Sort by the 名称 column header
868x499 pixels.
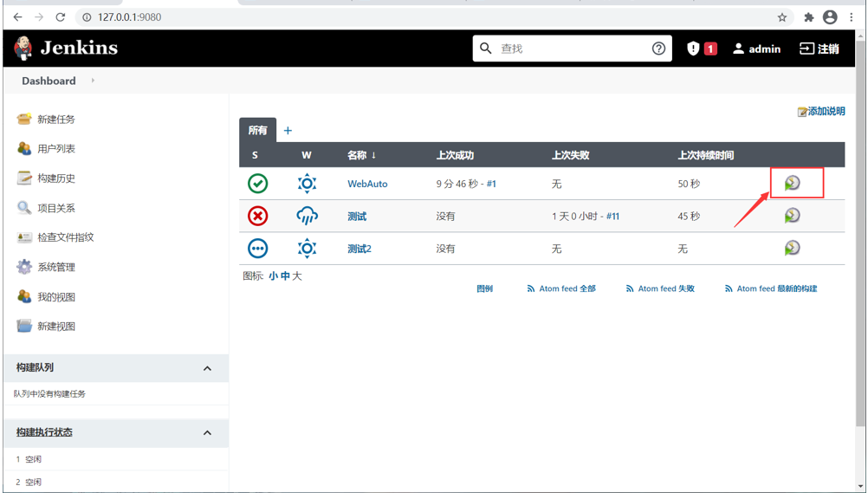pyautogui.click(x=361, y=155)
